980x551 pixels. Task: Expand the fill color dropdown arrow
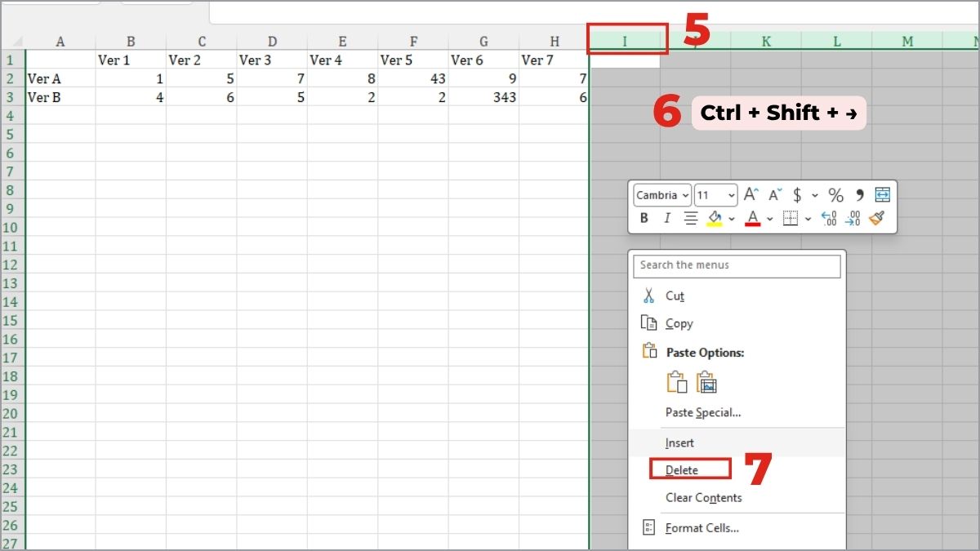(x=732, y=220)
